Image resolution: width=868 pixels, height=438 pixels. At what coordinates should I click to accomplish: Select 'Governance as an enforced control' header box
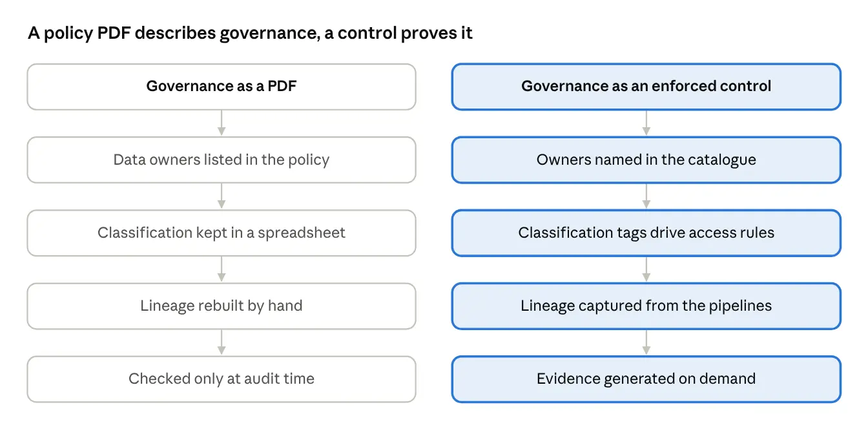pos(646,87)
